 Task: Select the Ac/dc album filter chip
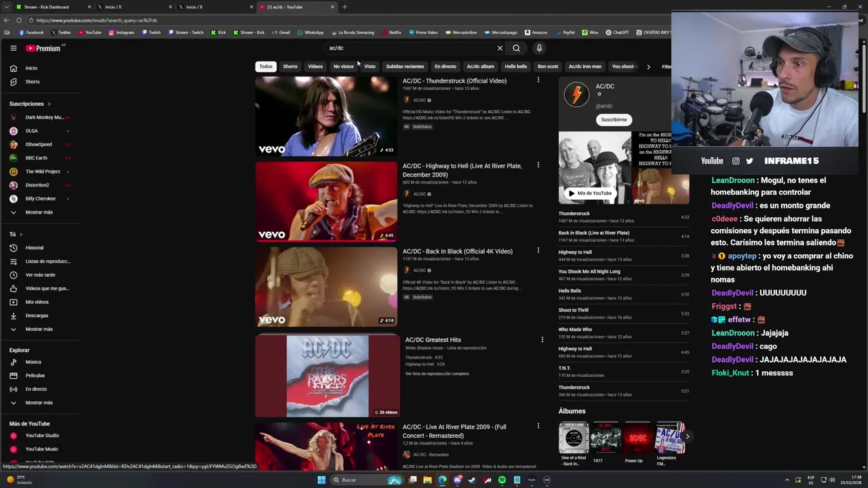tap(480, 66)
